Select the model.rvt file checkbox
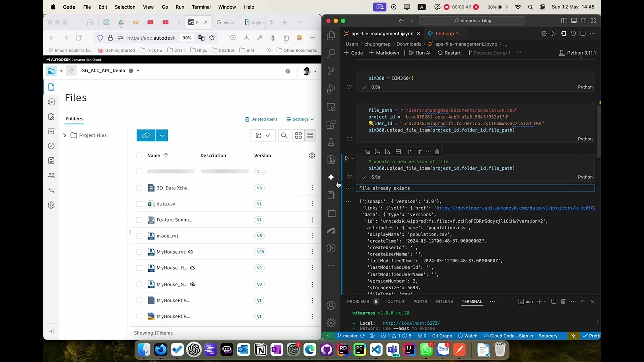The width and height of the screenshot is (644, 362). (139, 236)
